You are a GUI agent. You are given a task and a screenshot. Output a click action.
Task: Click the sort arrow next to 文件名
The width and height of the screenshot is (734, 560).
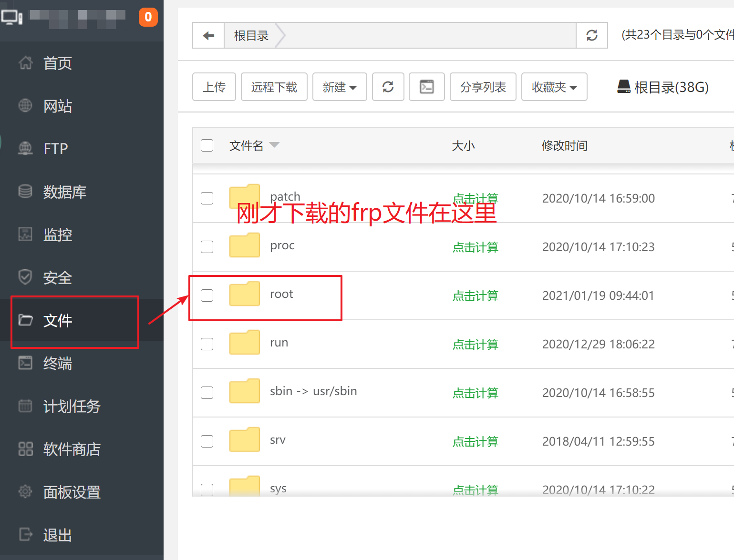[x=274, y=145]
